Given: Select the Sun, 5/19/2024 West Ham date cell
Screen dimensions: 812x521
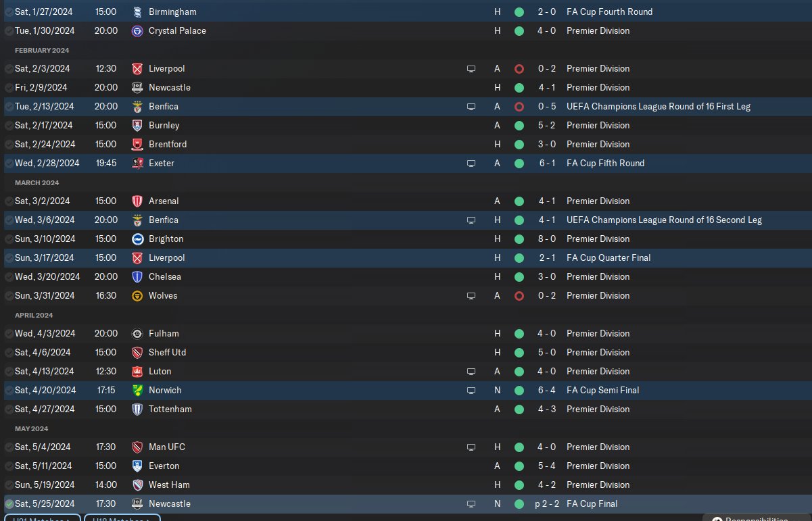Looking at the screenshot, I should pyautogui.click(x=46, y=485).
